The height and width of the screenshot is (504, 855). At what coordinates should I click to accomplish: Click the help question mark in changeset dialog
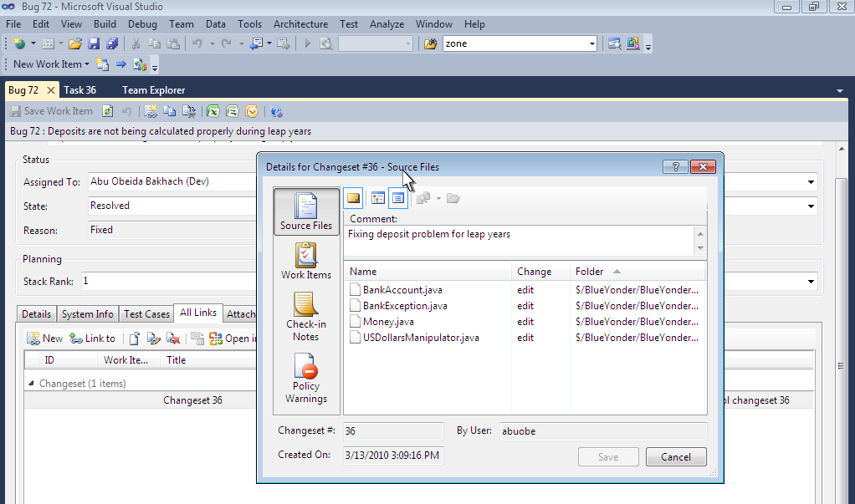(675, 166)
